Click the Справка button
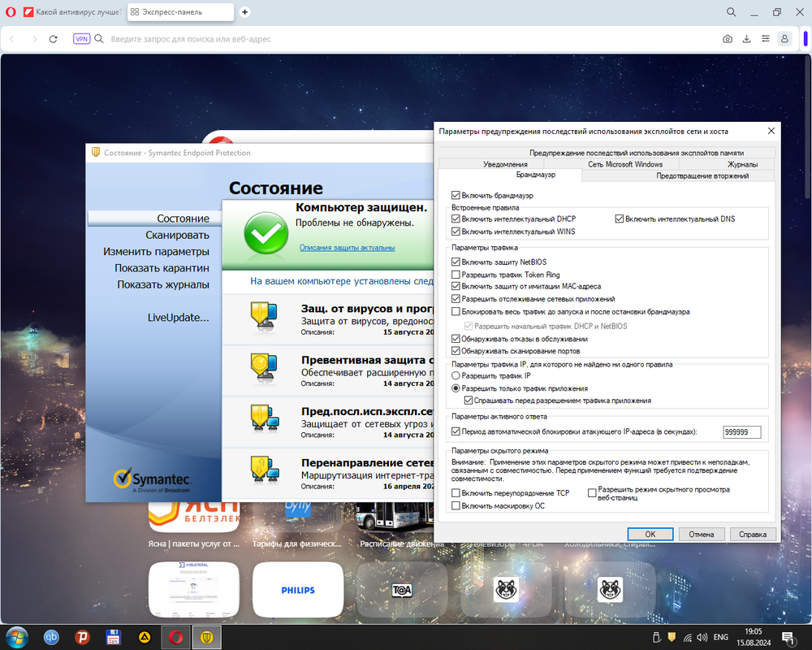Screen dimensions: 812x650 tap(753, 534)
